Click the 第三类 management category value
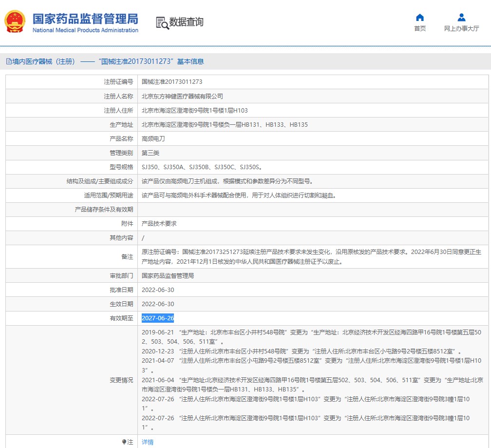This screenshot has width=491, height=448. pyautogui.click(x=151, y=153)
